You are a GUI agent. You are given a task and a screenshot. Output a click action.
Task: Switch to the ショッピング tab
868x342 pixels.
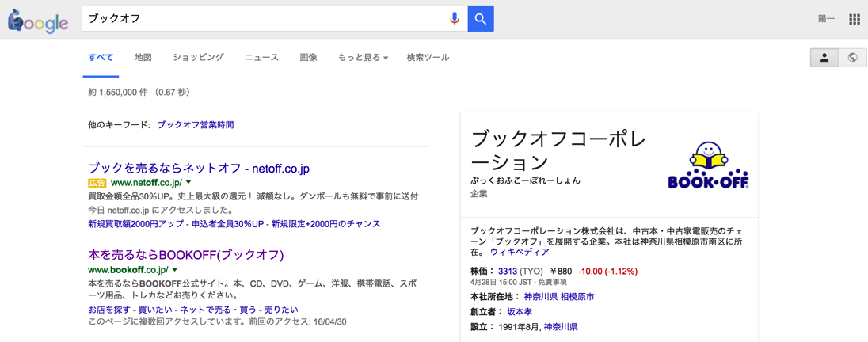pos(198,57)
